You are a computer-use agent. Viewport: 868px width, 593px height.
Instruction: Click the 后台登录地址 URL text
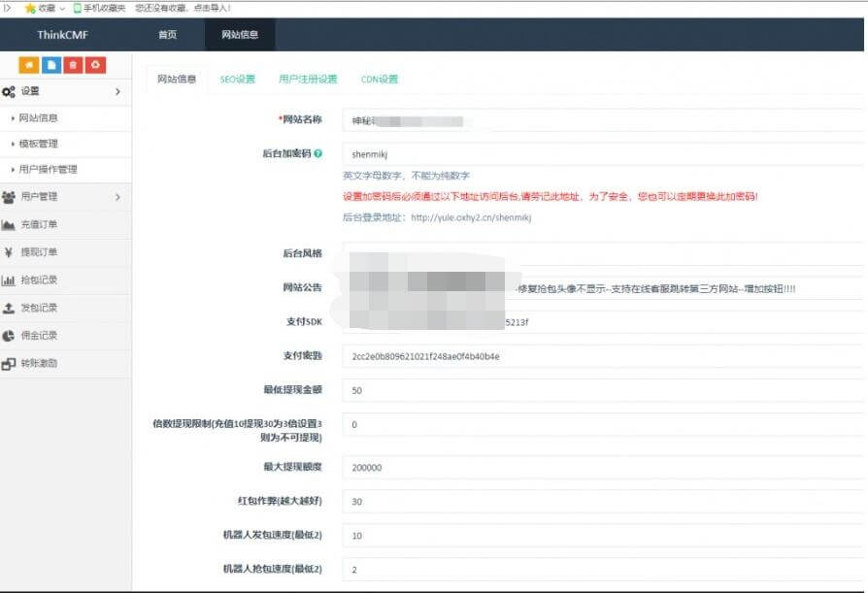[x=471, y=217]
